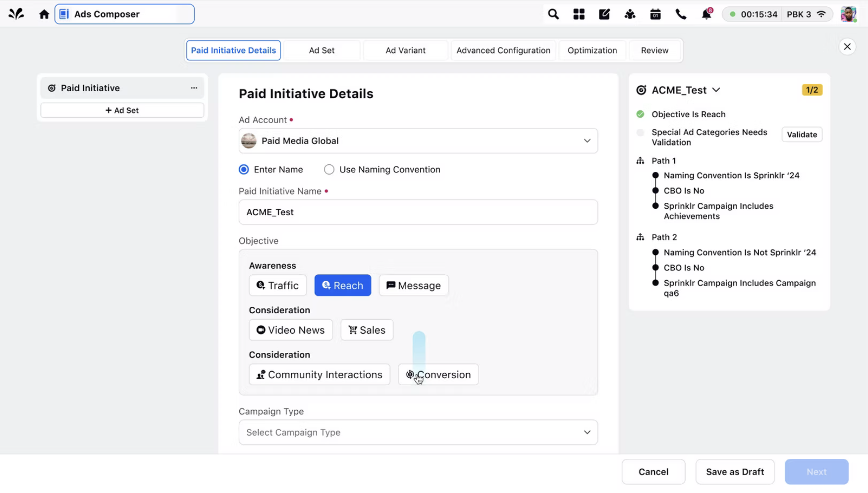Choose the Sales objective
Image resolution: width=868 pixels, height=493 pixels.
point(367,330)
